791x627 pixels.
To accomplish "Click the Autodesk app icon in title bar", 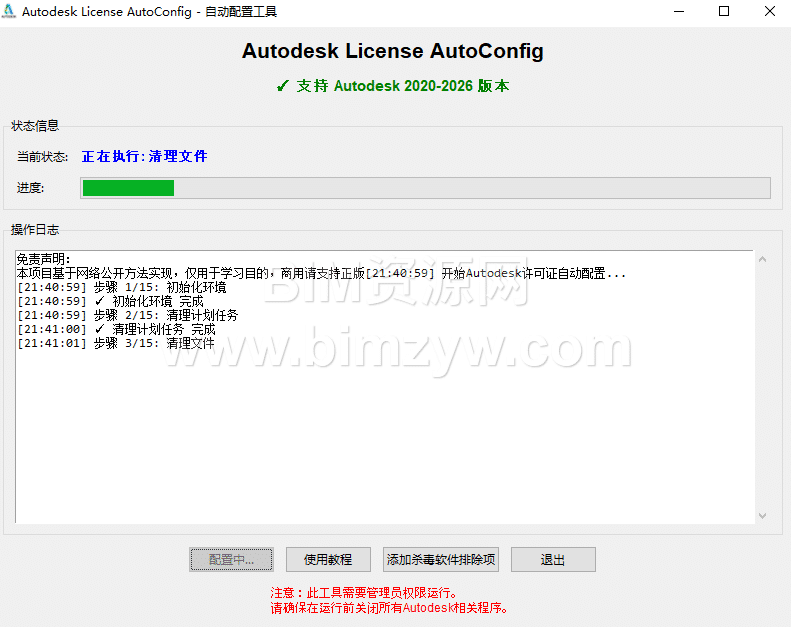I will [10, 12].
